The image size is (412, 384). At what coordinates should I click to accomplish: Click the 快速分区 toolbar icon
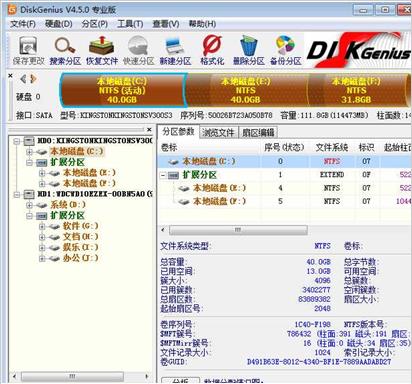pyautogui.click(x=138, y=50)
